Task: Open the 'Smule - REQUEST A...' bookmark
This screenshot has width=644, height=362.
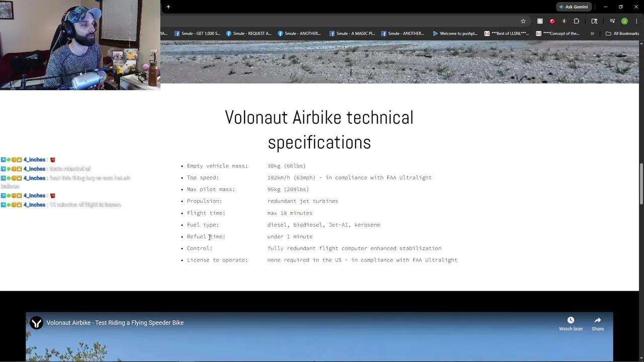Action: tap(249, 34)
